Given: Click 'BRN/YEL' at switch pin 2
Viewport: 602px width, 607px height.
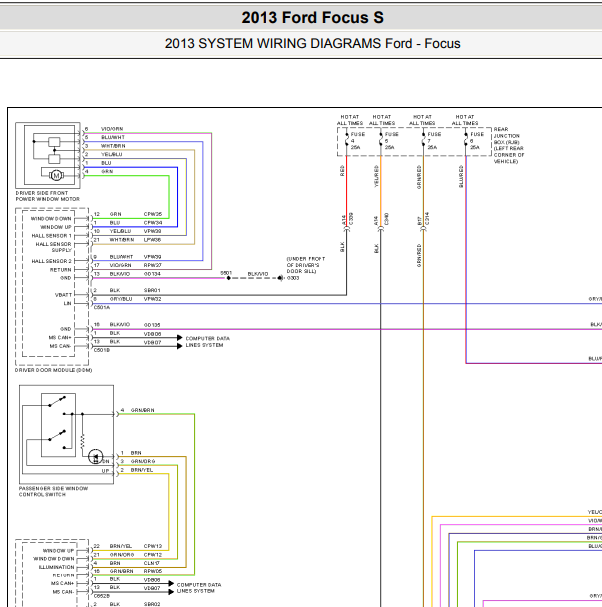Looking at the screenshot, I should pos(142,470).
